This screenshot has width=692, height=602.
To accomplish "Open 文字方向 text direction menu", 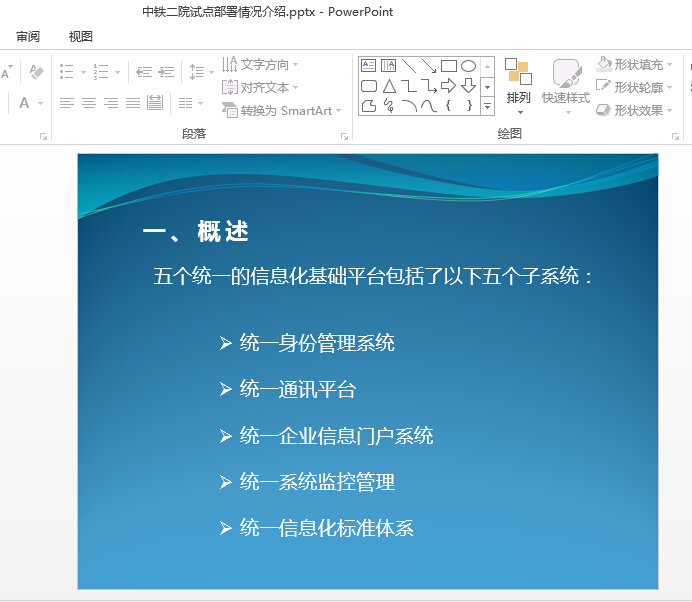I will tap(260, 64).
